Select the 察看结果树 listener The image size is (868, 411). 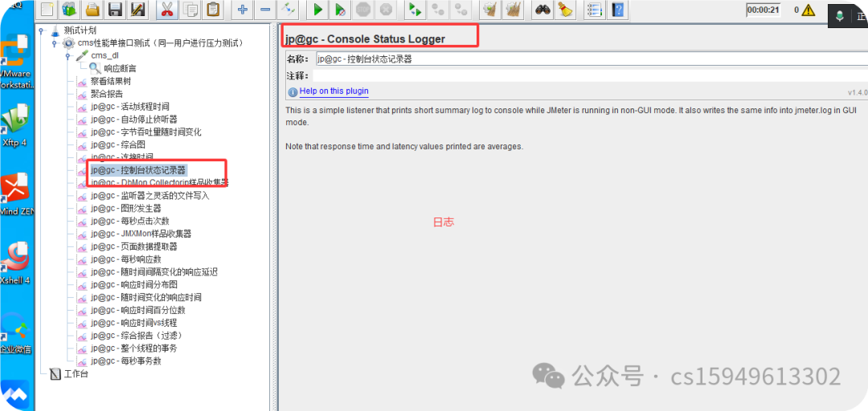point(111,81)
